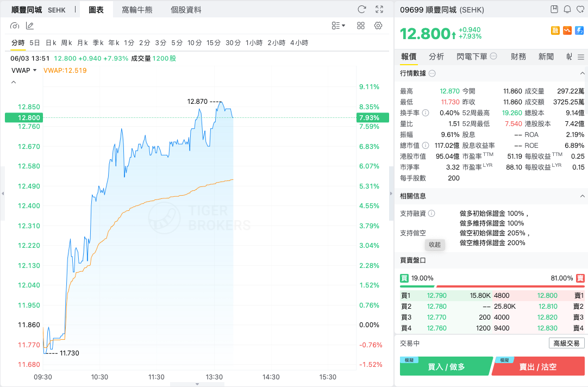Screen dimensions: 588x387
Task: Collapse the chart indicator row with the up chevron
Action: point(14,82)
